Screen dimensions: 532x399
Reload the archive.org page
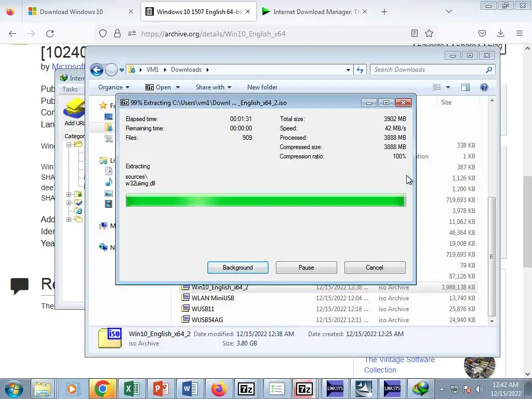[50, 34]
